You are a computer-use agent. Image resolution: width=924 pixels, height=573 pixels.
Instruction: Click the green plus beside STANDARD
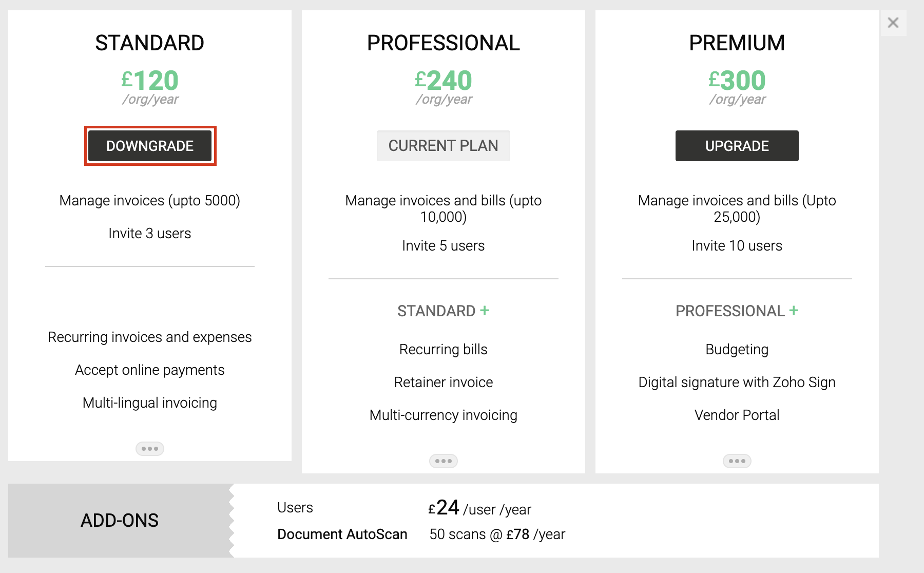[485, 311]
